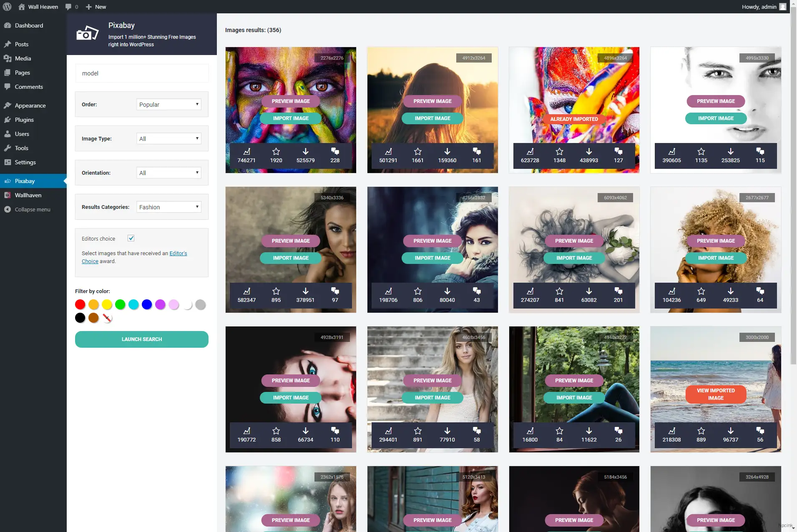Screen dimensions: 797x532
Task: Click the Launch Search button
Action: [x=142, y=339]
